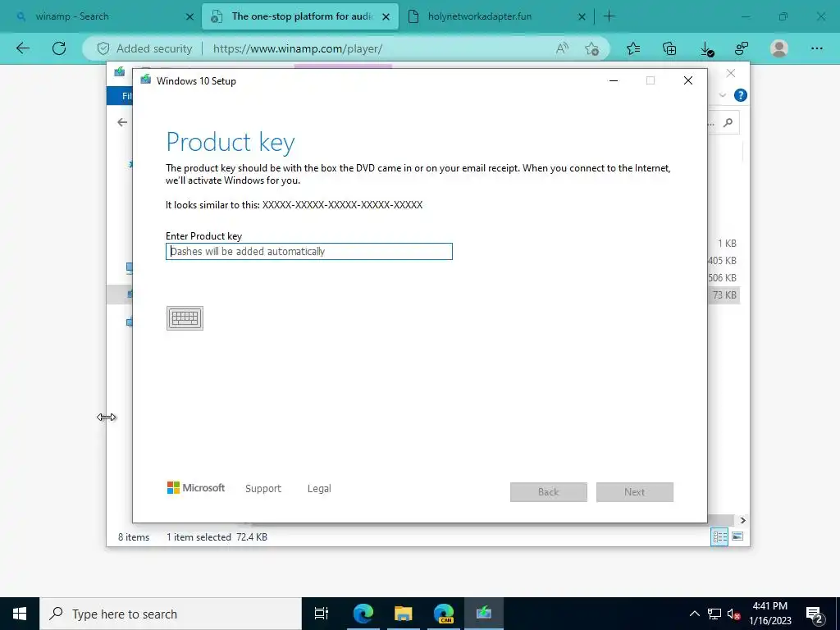The width and height of the screenshot is (840, 630).
Task: Select the 405 KB file row
Action: pyautogui.click(x=722, y=260)
